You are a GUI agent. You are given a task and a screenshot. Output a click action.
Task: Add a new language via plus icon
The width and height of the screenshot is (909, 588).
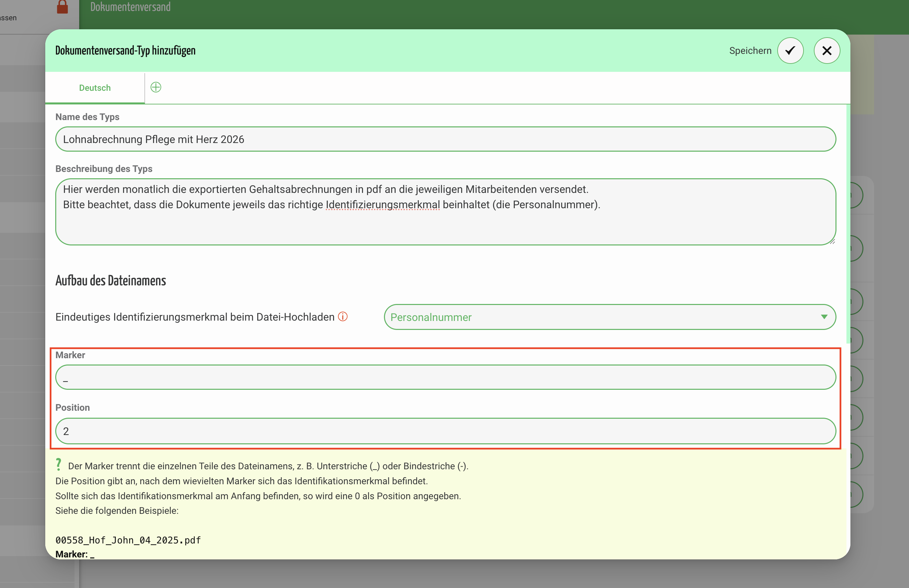tap(156, 87)
